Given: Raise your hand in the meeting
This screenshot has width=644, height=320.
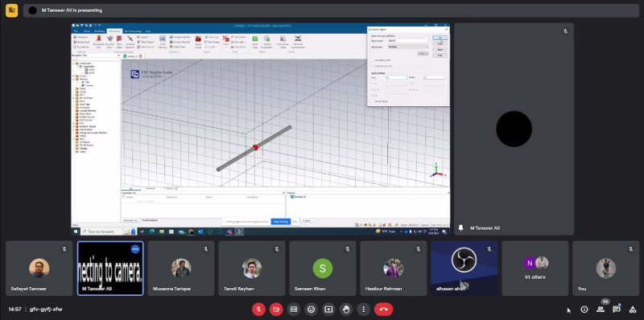Looking at the screenshot, I should 346,310.
